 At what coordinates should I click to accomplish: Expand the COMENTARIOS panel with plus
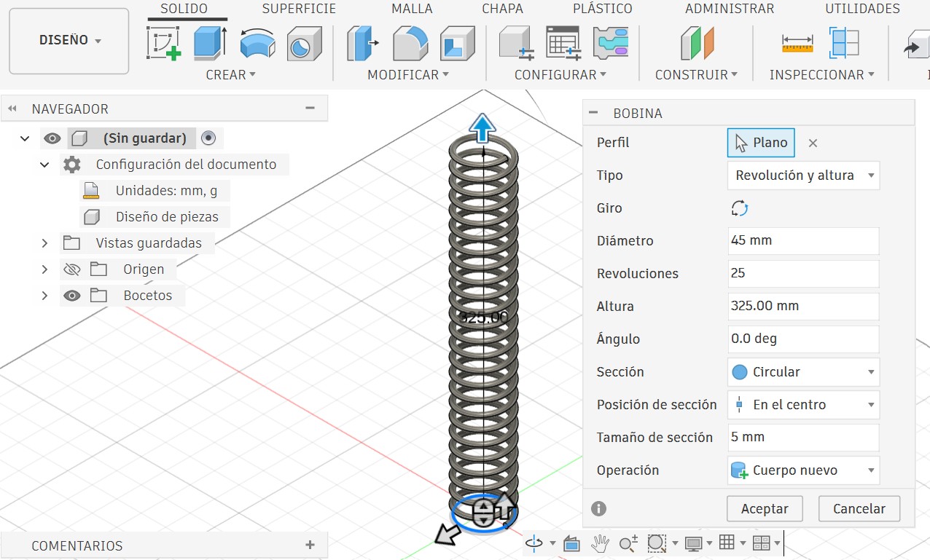click(x=310, y=545)
